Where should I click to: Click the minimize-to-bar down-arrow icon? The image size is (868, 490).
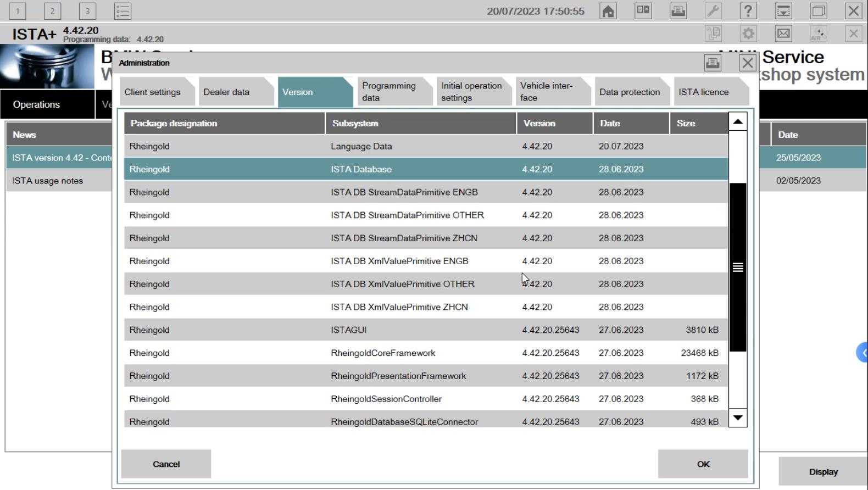click(x=783, y=10)
